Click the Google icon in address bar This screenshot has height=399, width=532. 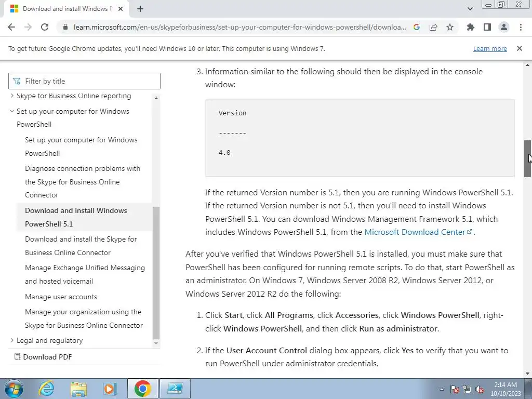(x=417, y=27)
